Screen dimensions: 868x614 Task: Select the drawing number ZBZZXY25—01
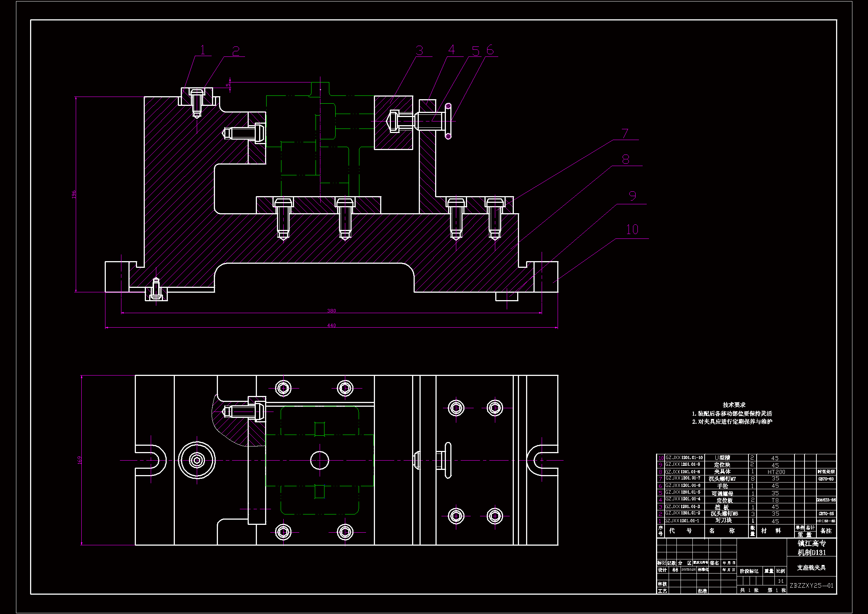(811, 586)
